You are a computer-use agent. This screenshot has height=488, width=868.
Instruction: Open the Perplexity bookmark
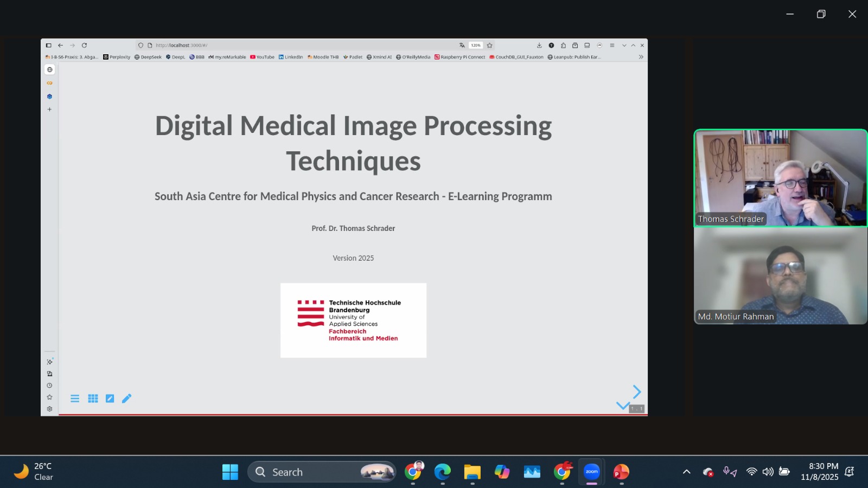tap(117, 57)
